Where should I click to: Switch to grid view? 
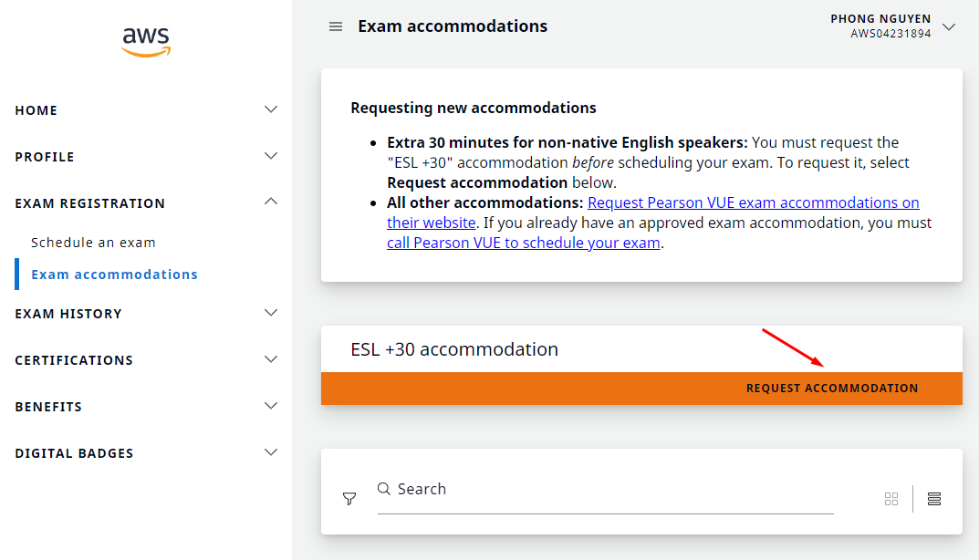pyautogui.click(x=891, y=499)
